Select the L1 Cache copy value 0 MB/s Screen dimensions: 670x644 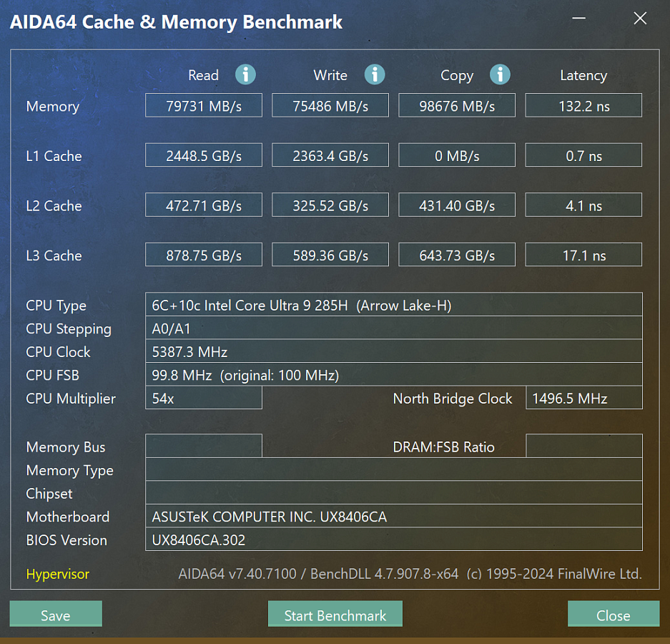(457, 155)
